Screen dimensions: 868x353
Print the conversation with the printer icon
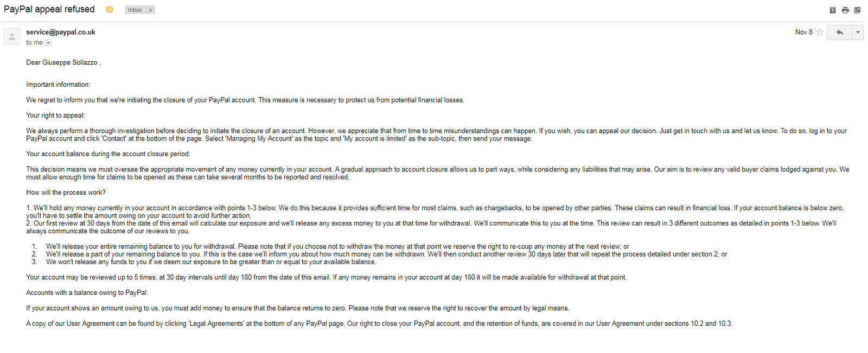[x=845, y=10]
